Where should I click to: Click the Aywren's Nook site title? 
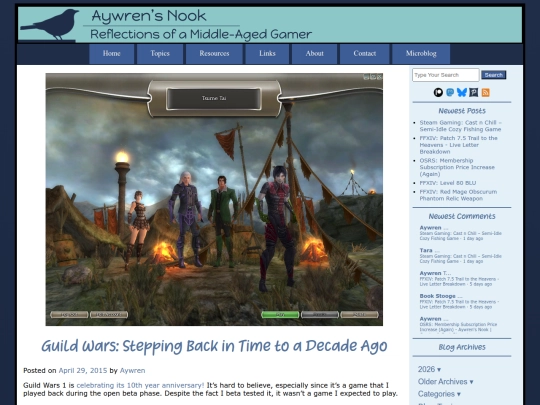point(149,16)
